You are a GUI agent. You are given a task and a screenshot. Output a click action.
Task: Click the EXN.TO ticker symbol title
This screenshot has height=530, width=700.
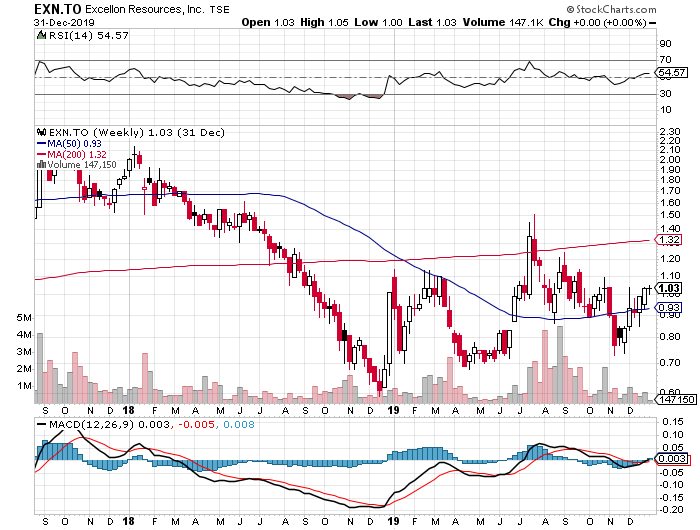point(58,9)
